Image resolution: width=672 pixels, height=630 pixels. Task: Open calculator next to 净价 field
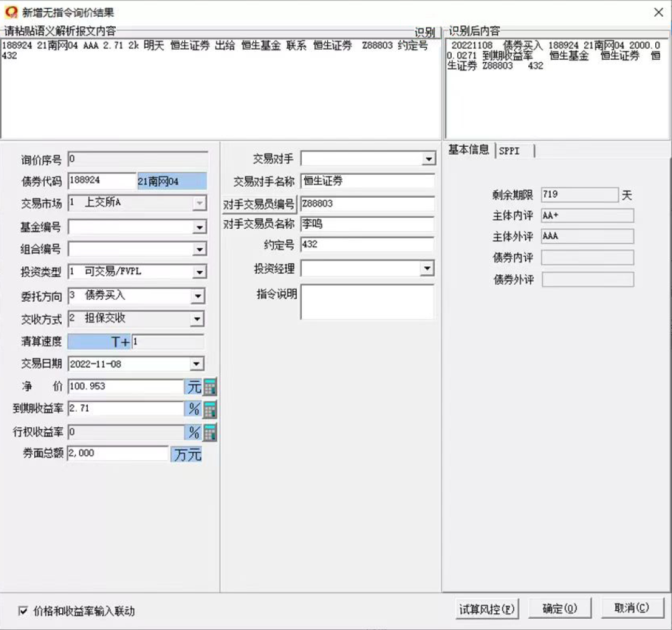(x=209, y=386)
